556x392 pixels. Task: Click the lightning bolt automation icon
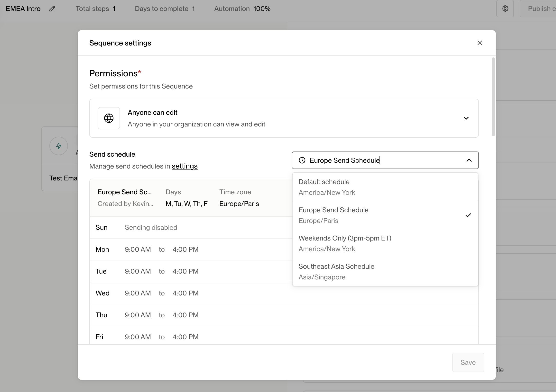coord(59,146)
